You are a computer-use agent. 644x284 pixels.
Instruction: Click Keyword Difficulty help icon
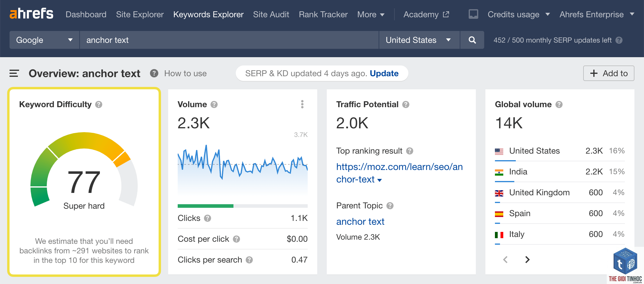coord(99,104)
